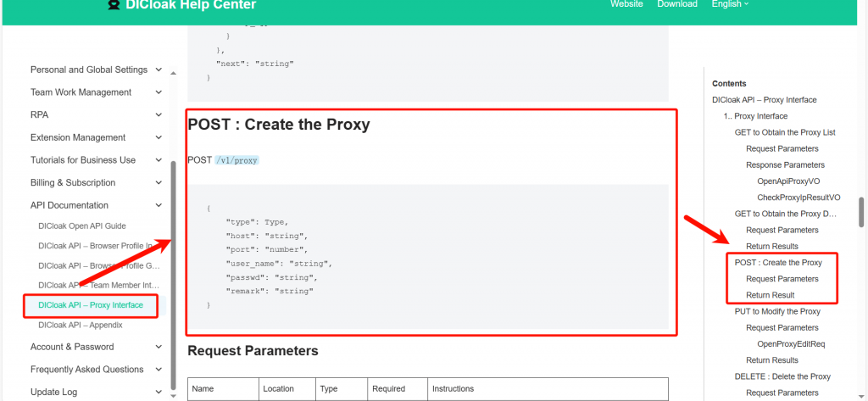868x401 pixels.
Task: Select Billing & Subscription menu item
Action: (x=73, y=183)
